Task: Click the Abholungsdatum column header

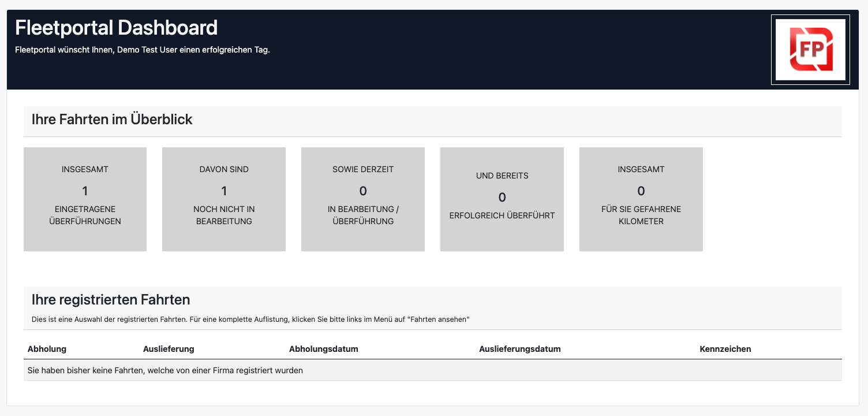Action: pyautogui.click(x=324, y=349)
